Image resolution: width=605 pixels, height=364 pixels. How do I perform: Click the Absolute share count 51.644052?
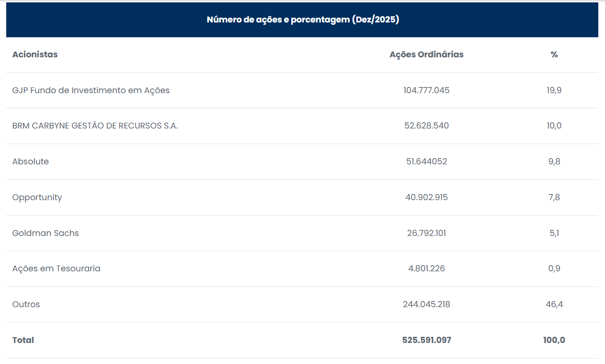point(426,161)
